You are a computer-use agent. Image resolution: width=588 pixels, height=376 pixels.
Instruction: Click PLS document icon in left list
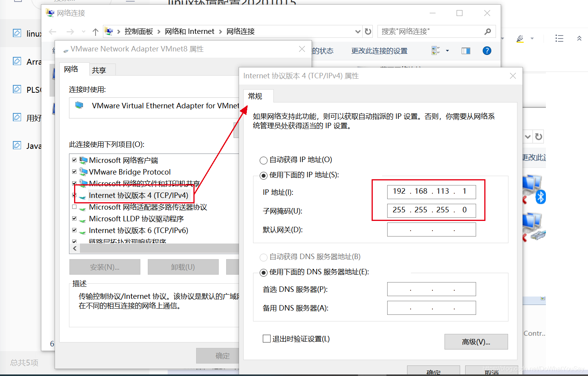[17, 89]
